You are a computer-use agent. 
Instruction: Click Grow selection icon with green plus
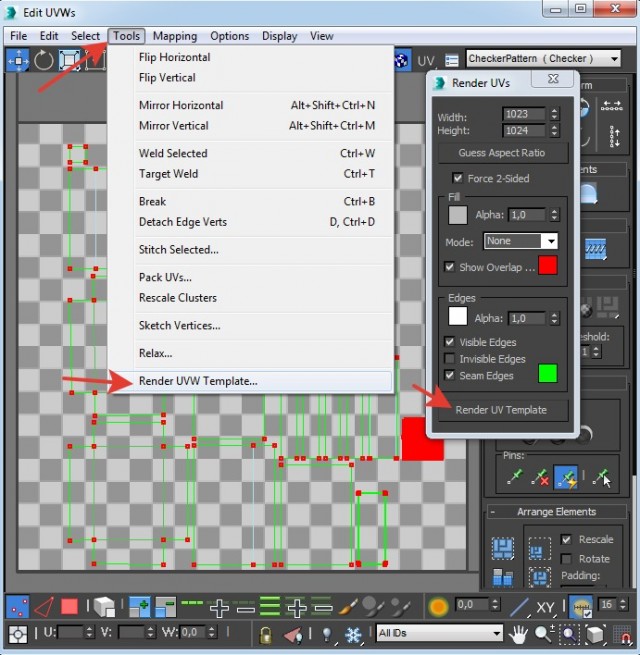[x=140, y=607]
